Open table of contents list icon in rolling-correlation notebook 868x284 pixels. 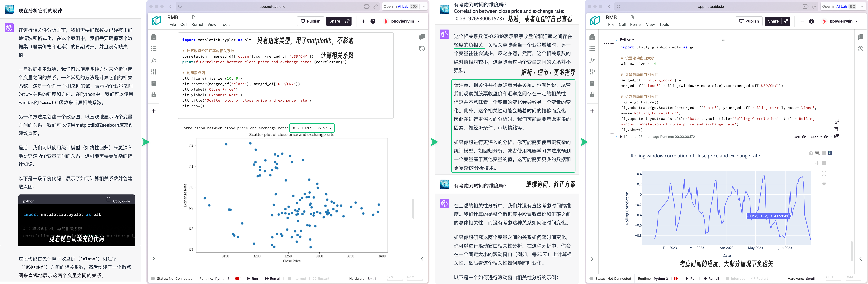[592, 49]
